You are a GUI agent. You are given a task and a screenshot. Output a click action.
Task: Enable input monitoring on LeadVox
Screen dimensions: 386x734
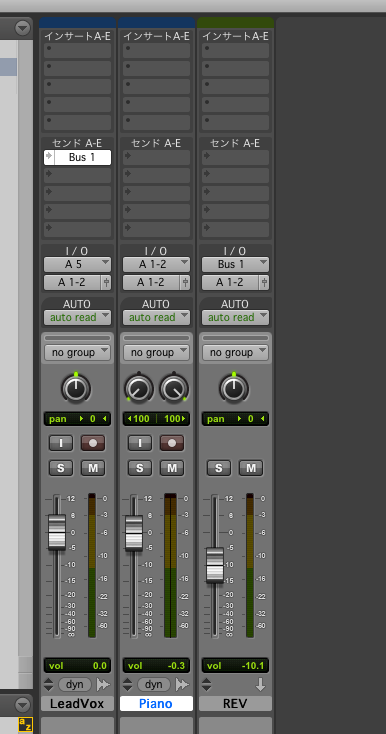pos(61,443)
